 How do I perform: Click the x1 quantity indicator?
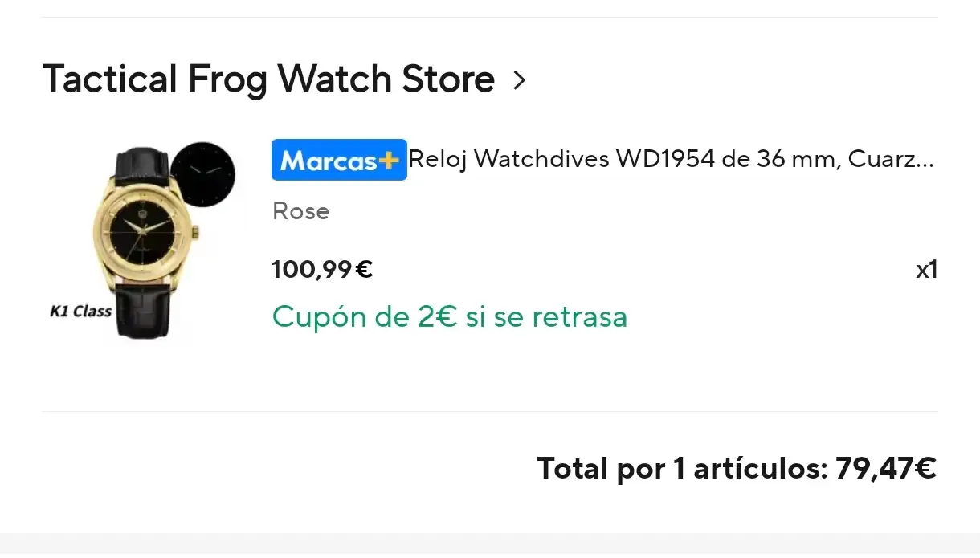coord(926,270)
